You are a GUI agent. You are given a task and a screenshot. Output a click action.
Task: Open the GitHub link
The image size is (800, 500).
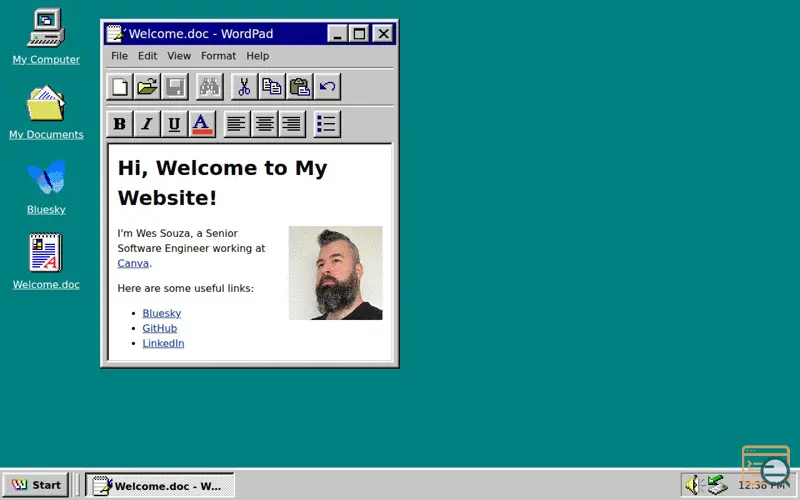click(x=160, y=328)
